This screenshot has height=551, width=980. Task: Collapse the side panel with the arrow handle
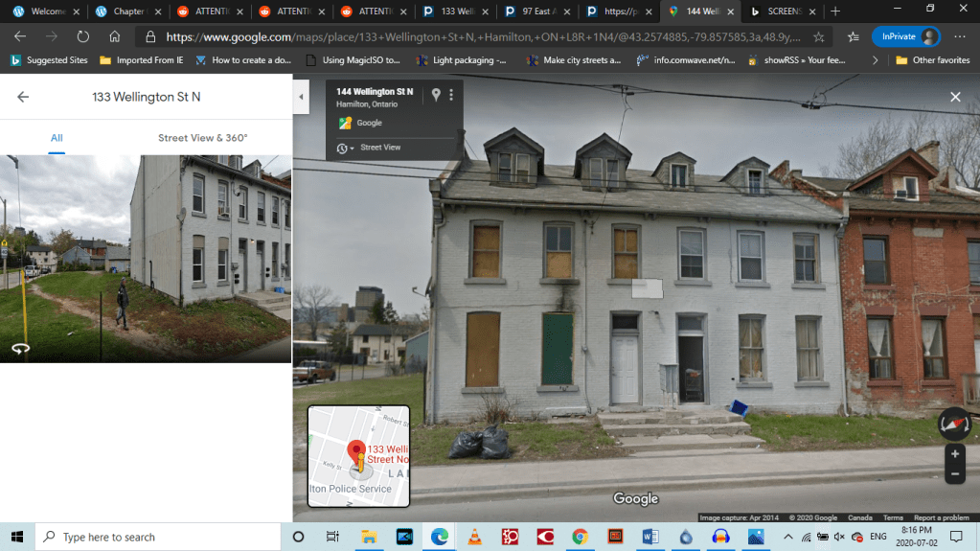pyautogui.click(x=302, y=97)
